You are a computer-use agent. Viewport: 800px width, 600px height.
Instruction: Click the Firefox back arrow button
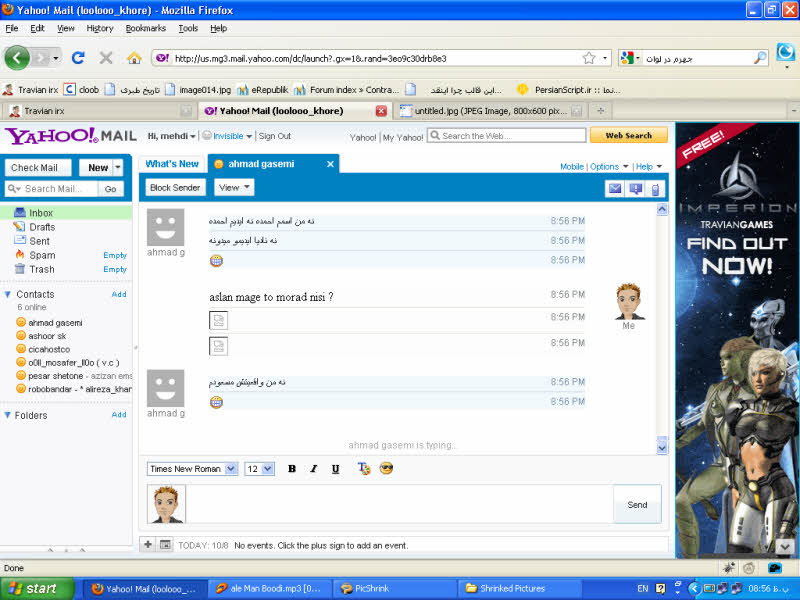pos(17,58)
